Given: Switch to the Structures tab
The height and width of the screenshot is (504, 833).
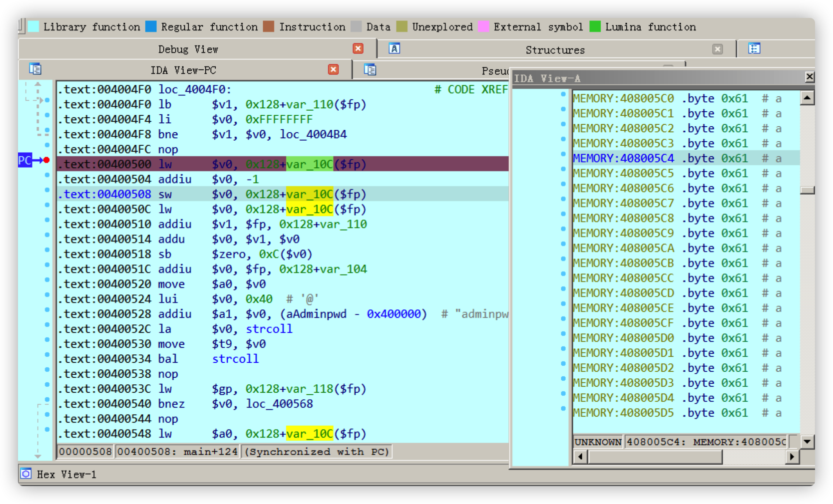Looking at the screenshot, I should [x=555, y=50].
